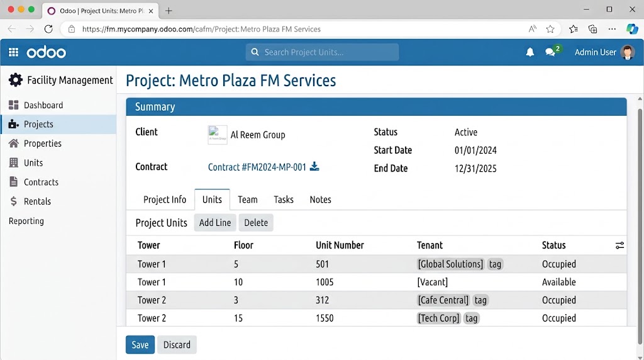Screen dimensions: 644x360
Task: Sort by Unit Number column header
Action: coord(340,245)
